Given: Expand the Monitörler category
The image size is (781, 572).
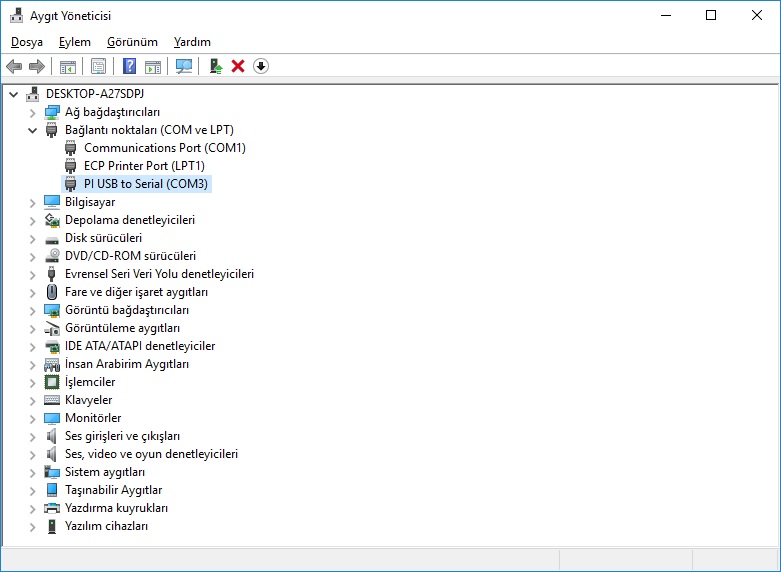Looking at the screenshot, I should click(x=32, y=419).
